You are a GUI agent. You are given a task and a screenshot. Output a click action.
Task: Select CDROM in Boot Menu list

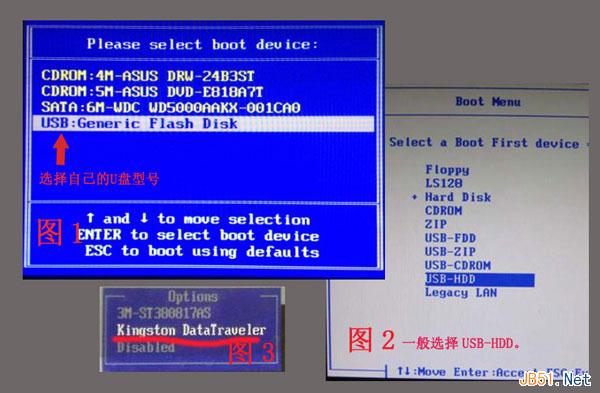[443, 210]
